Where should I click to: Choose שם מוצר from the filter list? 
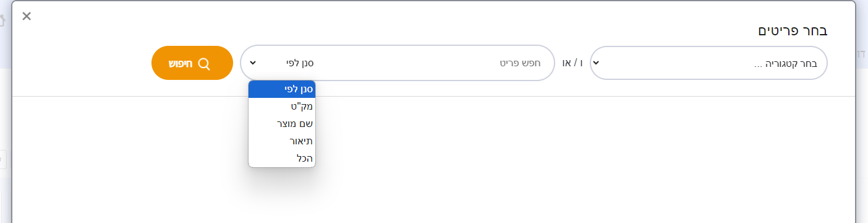[x=282, y=124]
